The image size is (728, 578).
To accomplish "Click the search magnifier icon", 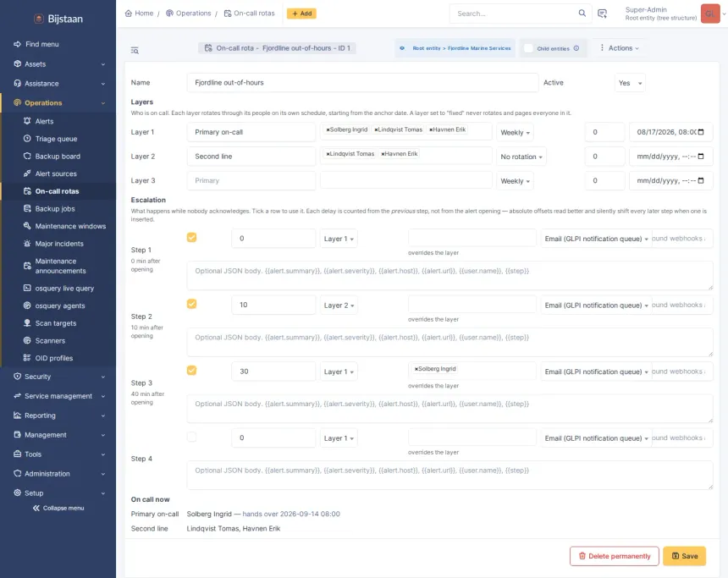I will coord(582,13).
